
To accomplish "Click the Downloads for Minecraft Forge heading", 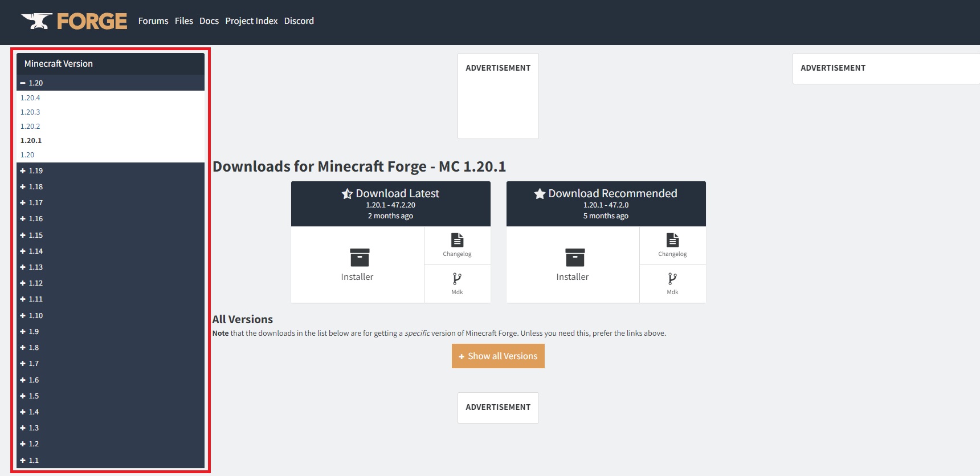I will [359, 166].
